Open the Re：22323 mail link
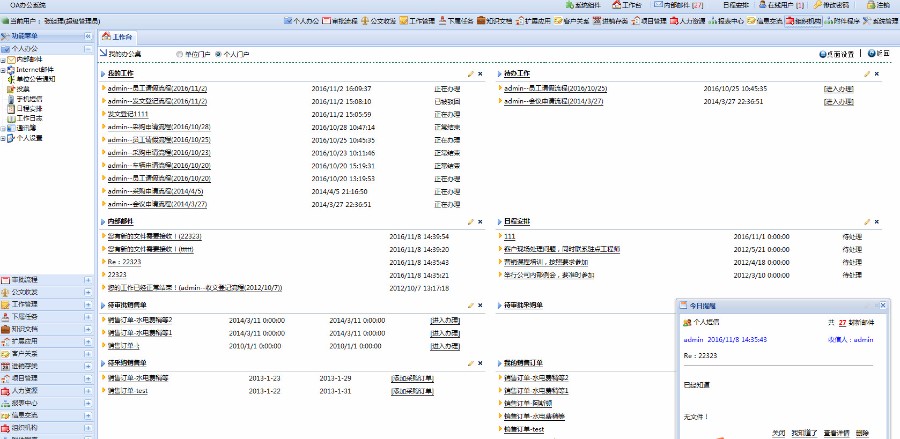 coord(125,262)
